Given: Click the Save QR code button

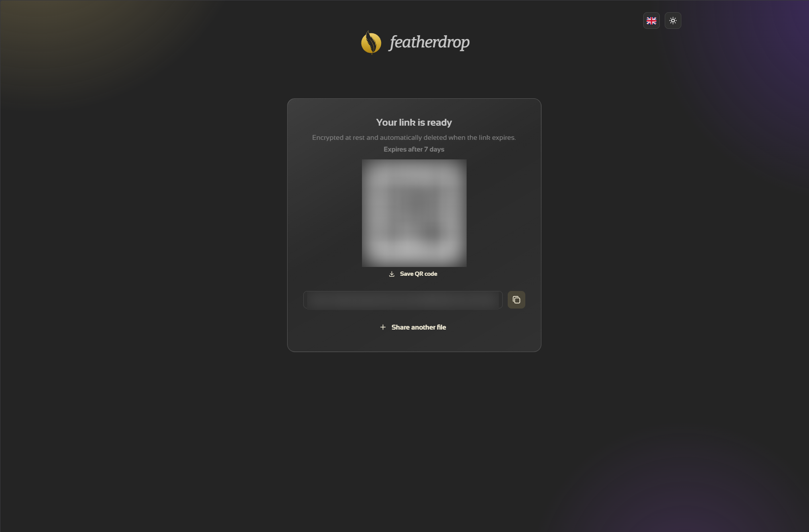Looking at the screenshot, I should 413,274.
